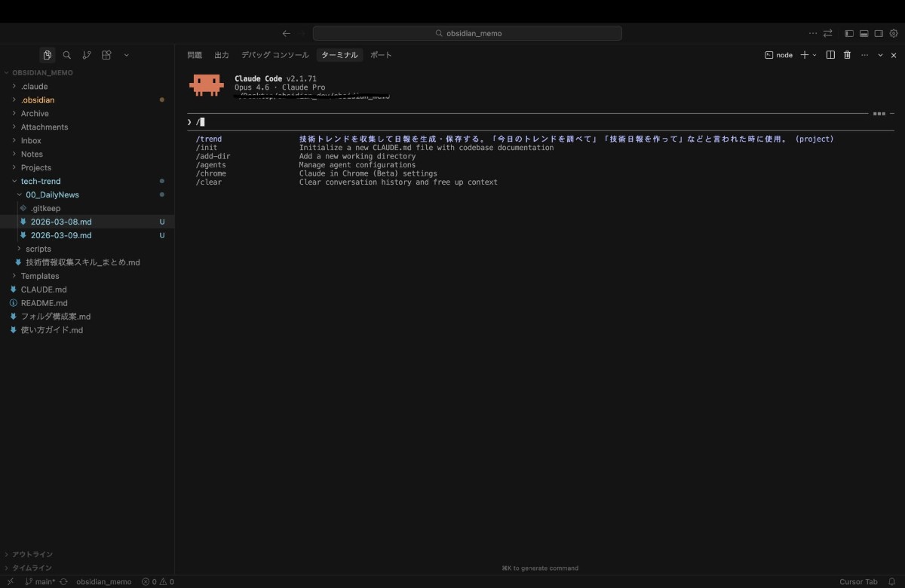Toggle the secondary sidebar visibility
905x588 pixels.
(879, 33)
